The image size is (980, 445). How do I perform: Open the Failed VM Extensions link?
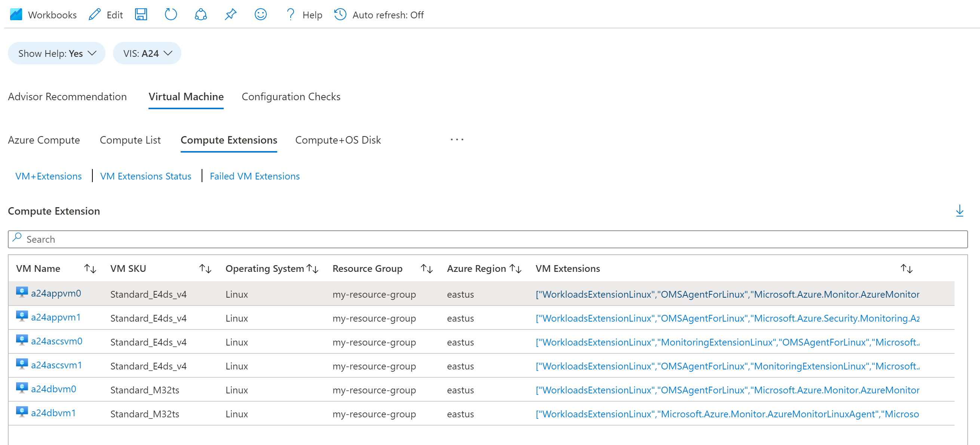254,176
